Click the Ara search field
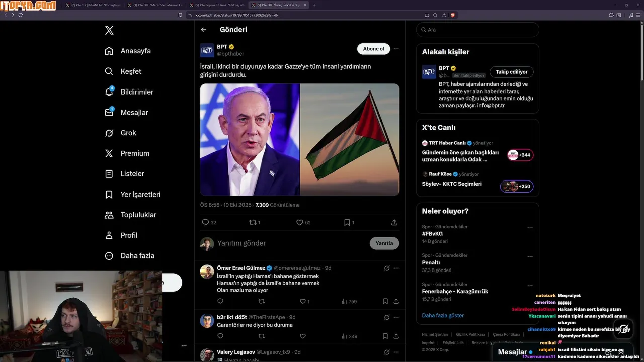This screenshot has height=362, width=644. click(478, 30)
